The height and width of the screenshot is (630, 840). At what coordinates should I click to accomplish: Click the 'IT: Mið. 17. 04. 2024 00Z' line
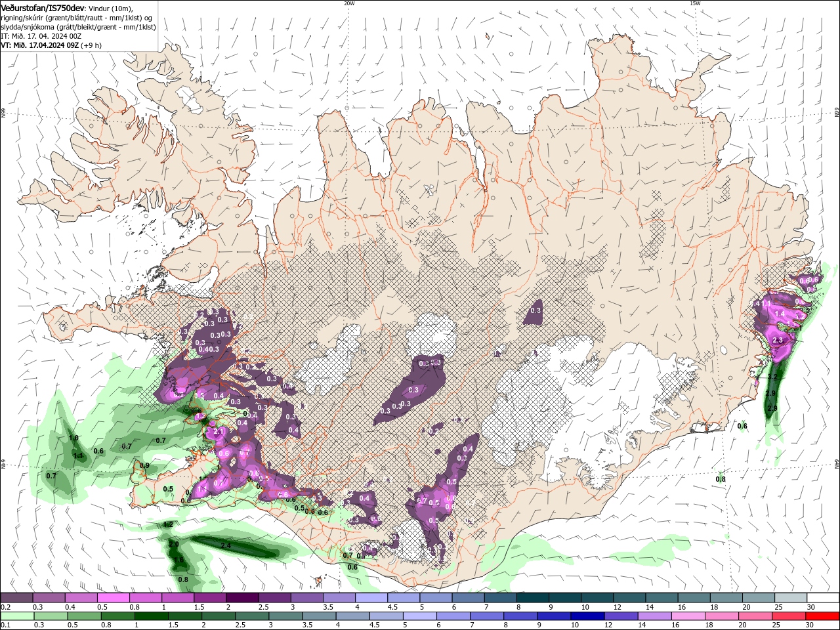point(41,36)
